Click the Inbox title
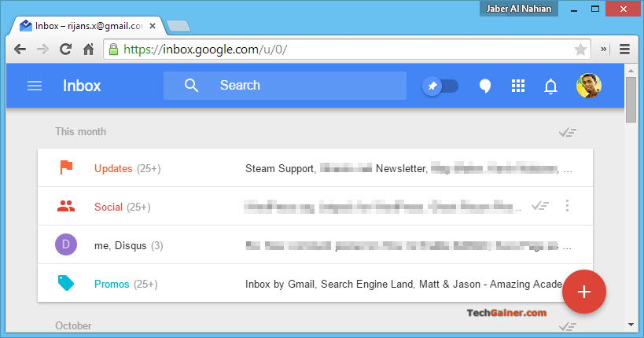Image resolution: width=644 pixels, height=338 pixels. pos(82,86)
